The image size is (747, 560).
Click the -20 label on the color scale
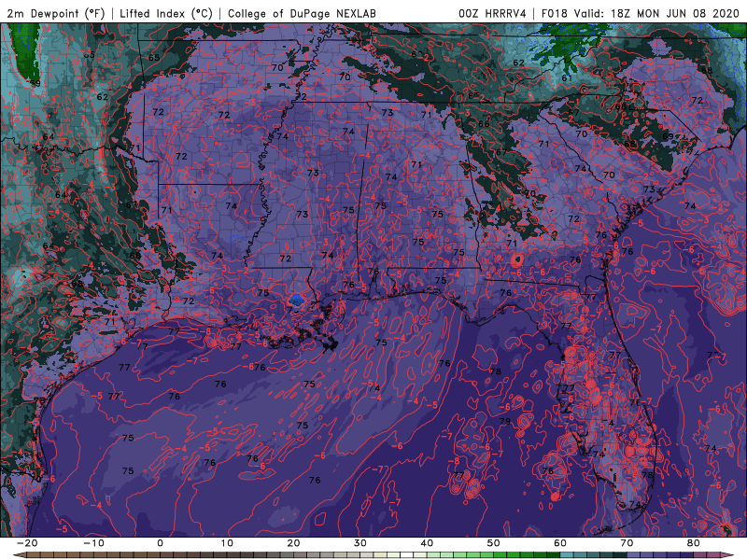pyautogui.click(x=27, y=543)
